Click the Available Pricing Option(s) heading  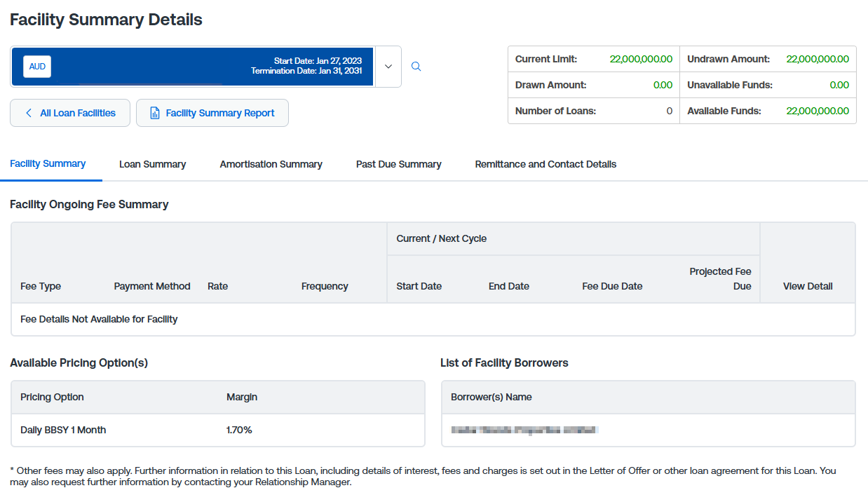pos(79,362)
